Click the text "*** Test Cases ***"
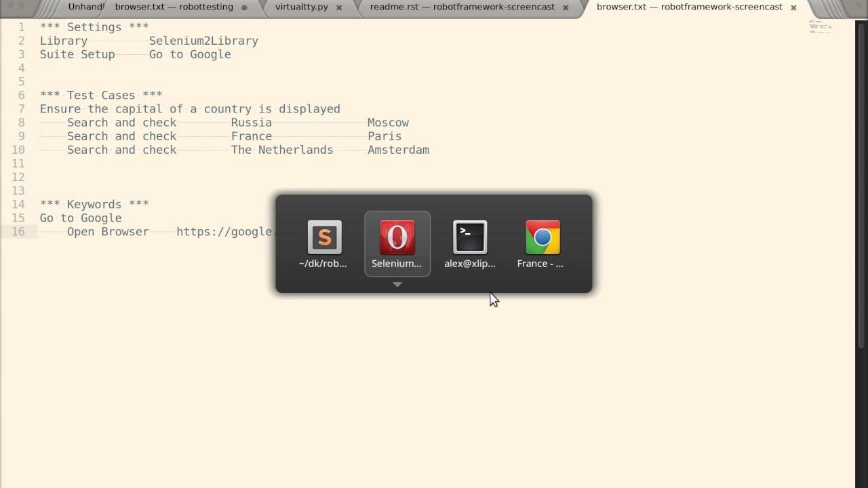This screenshot has width=868, height=488. [x=101, y=95]
